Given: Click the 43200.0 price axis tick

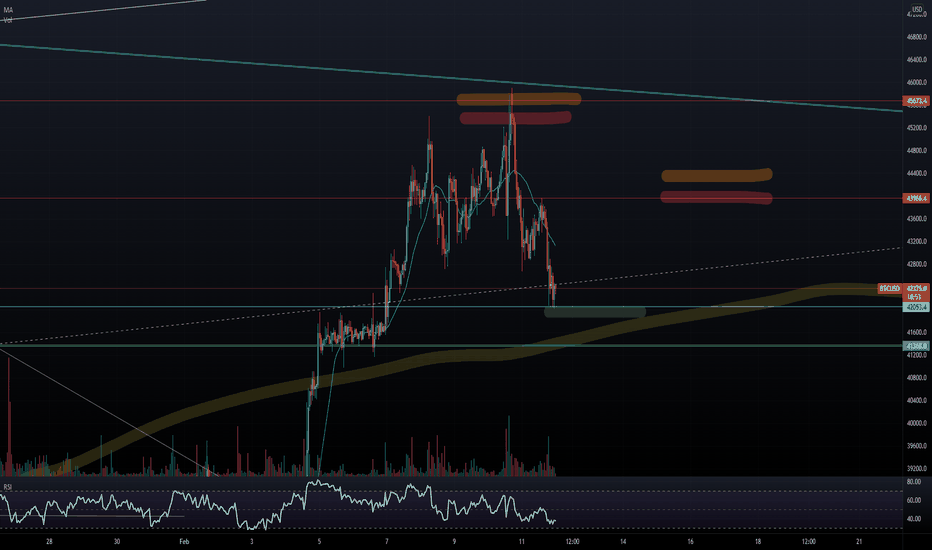Looking at the screenshot, I should (x=916, y=241).
